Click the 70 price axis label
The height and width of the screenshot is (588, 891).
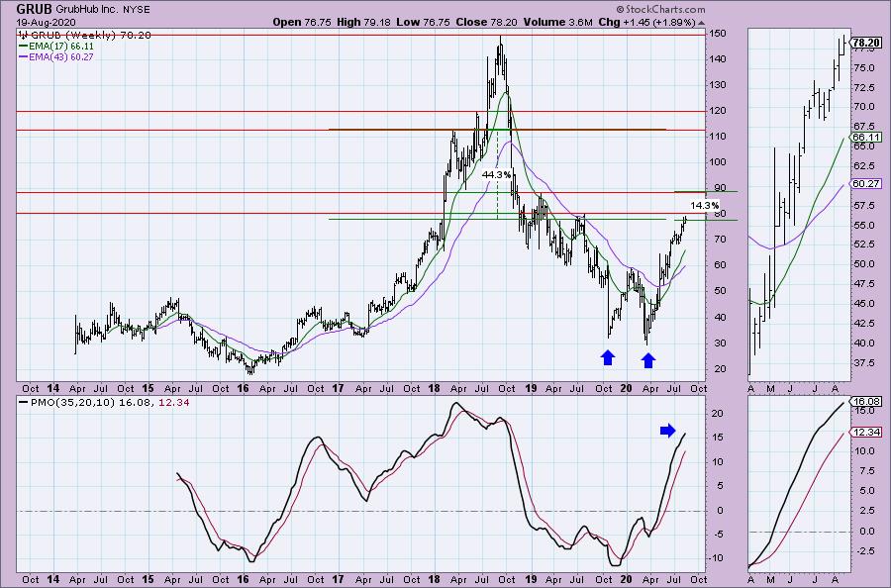click(x=720, y=240)
